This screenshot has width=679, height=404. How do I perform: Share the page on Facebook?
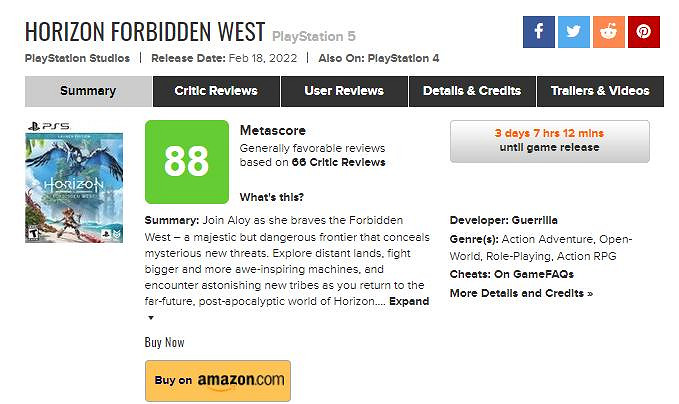(538, 31)
